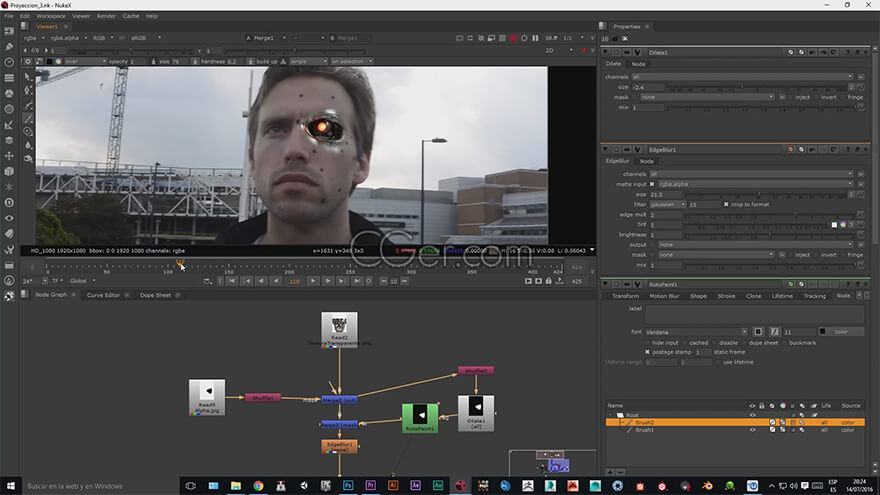Click the EdgeBlur1 brightness slider
The height and width of the screenshot is (495, 880).
(770, 235)
